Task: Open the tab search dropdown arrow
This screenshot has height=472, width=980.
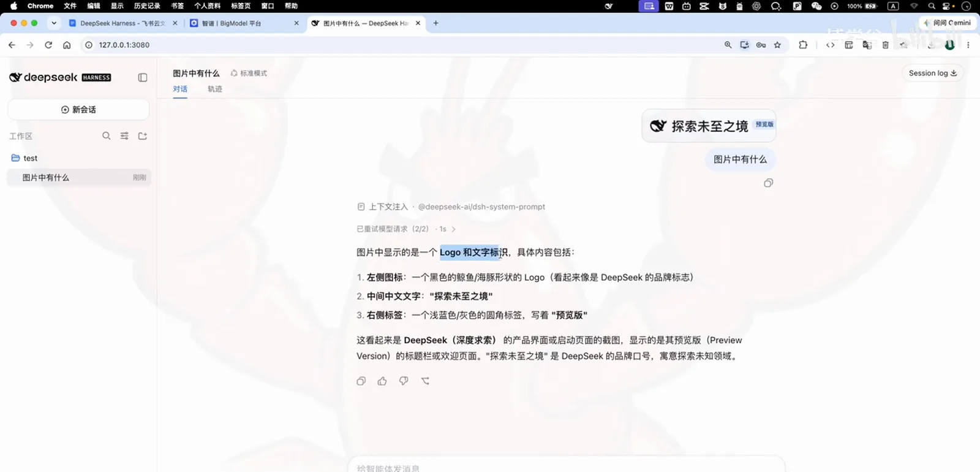Action: click(x=54, y=23)
